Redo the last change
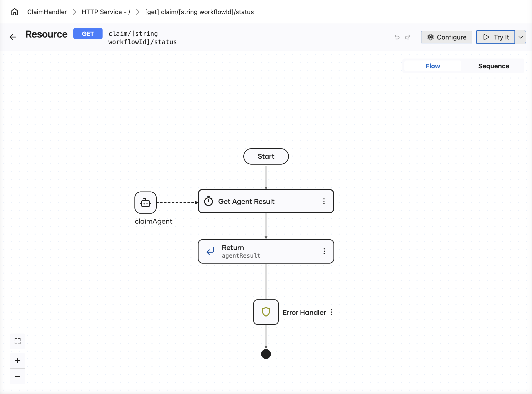 (408, 37)
